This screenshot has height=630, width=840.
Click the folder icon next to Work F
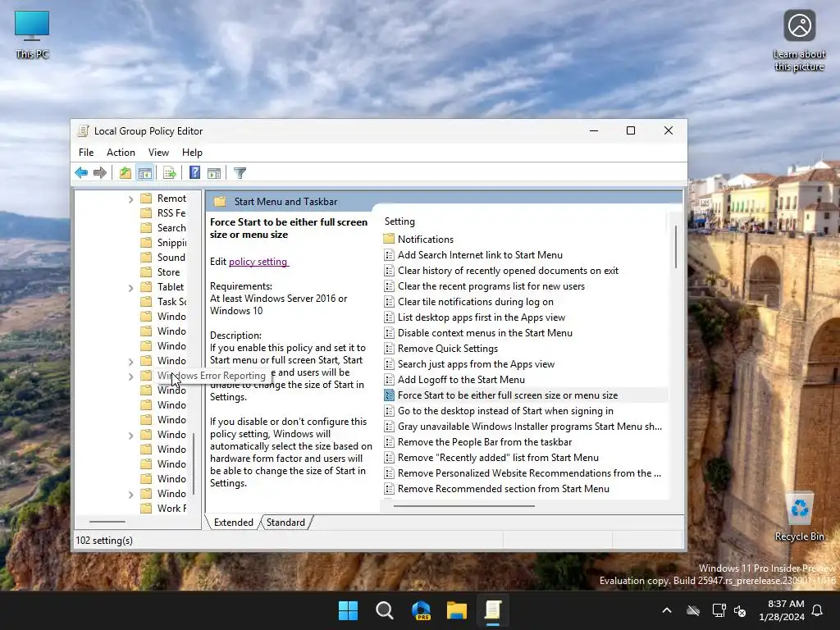pyautogui.click(x=146, y=508)
